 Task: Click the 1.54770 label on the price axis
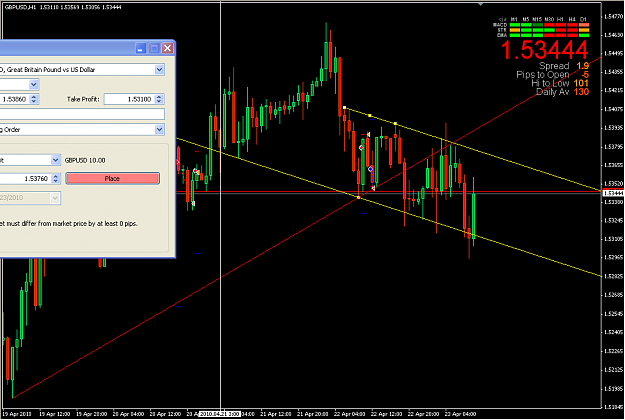coord(613,16)
